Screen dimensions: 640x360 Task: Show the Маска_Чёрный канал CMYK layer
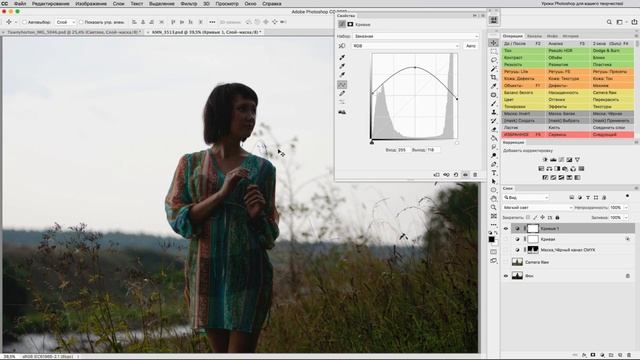tap(506, 250)
